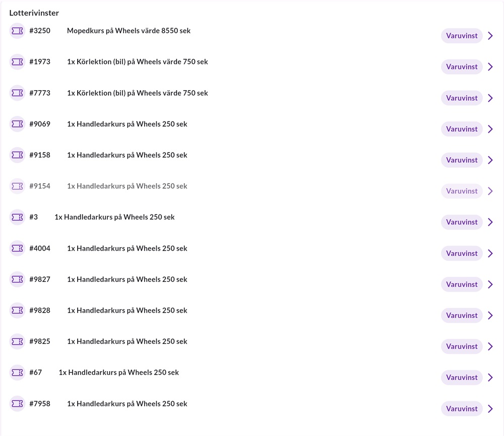The width and height of the screenshot is (504, 436).
Task: Open the Mopedkurs på Wheels prize
Action: point(129,31)
